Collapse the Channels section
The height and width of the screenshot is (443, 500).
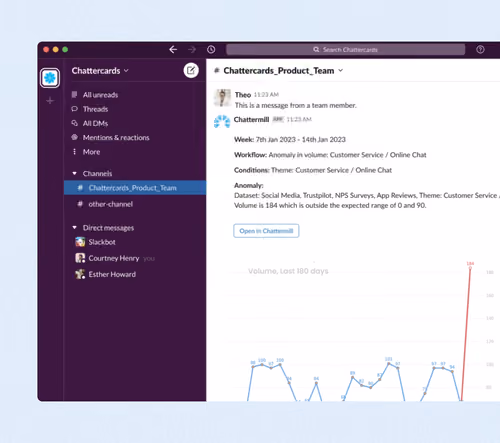pyautogui.click(x=74, y=173)
